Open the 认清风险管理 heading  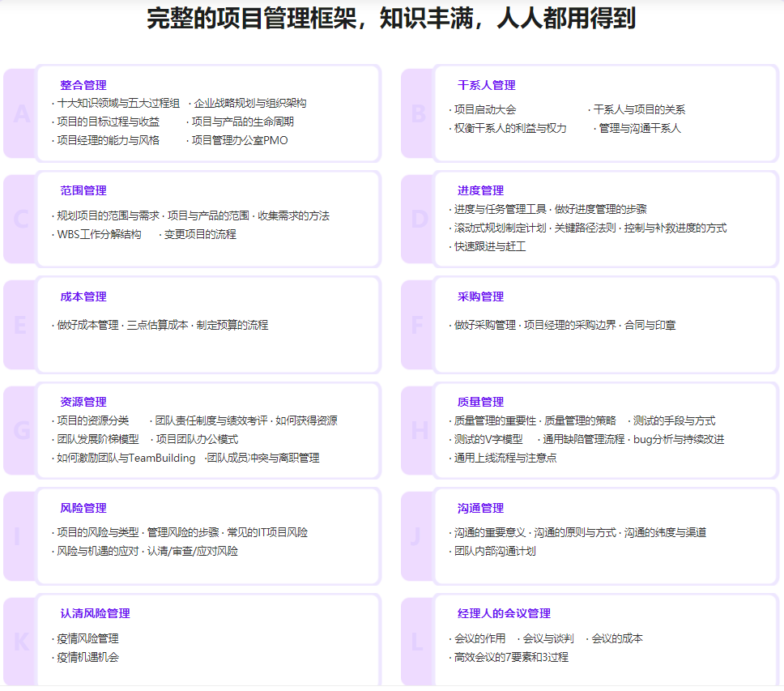point(95,613)
